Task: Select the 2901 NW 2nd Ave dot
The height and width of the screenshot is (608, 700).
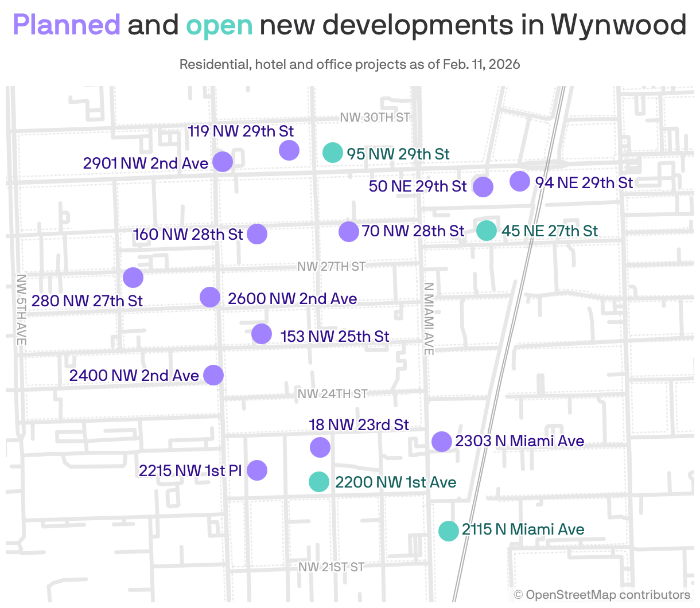Action: tap(222, 162)
